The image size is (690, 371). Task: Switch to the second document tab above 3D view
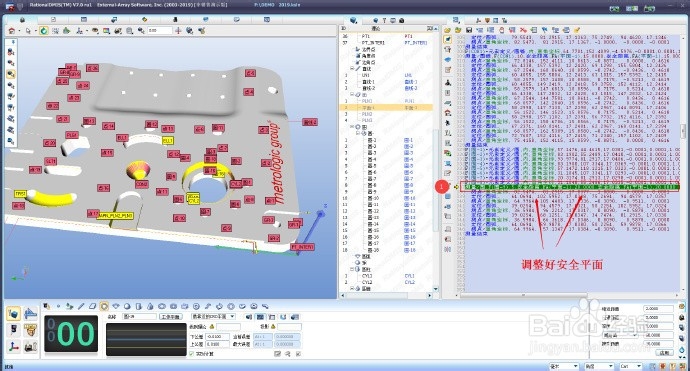pyautogui.click(x=53, y=20)
